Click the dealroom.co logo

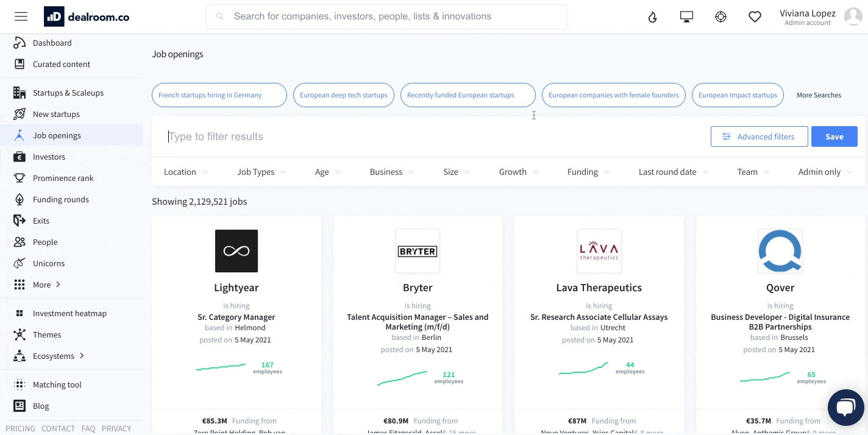click(87, 17)
